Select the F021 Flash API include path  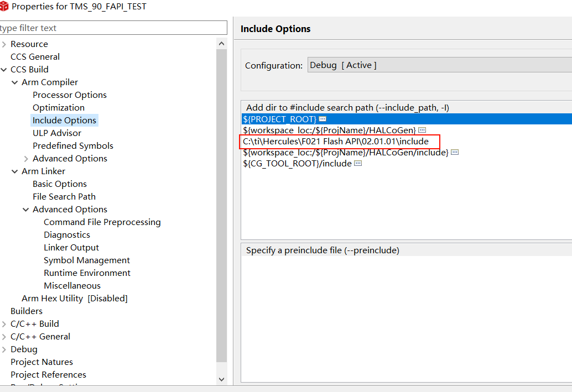(x=335, y=142)
